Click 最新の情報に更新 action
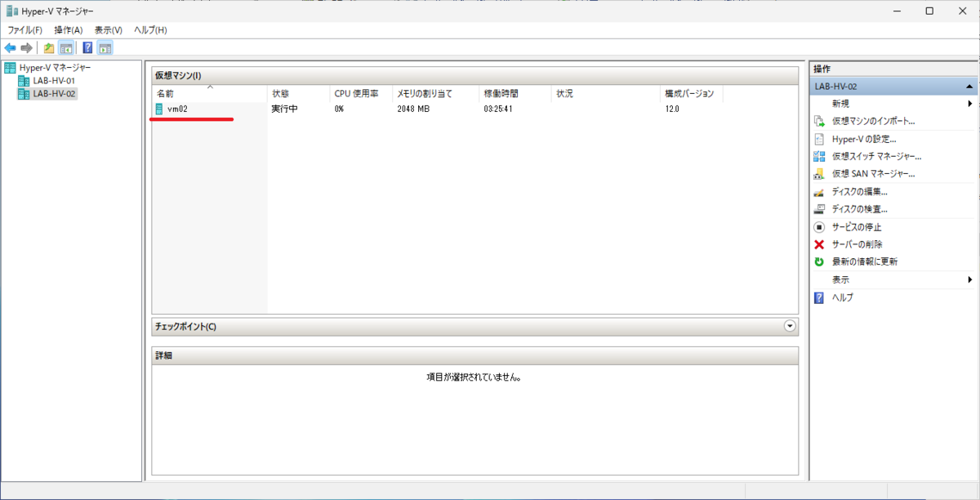Viewport: 980px width, 500px height. [864, 262]
